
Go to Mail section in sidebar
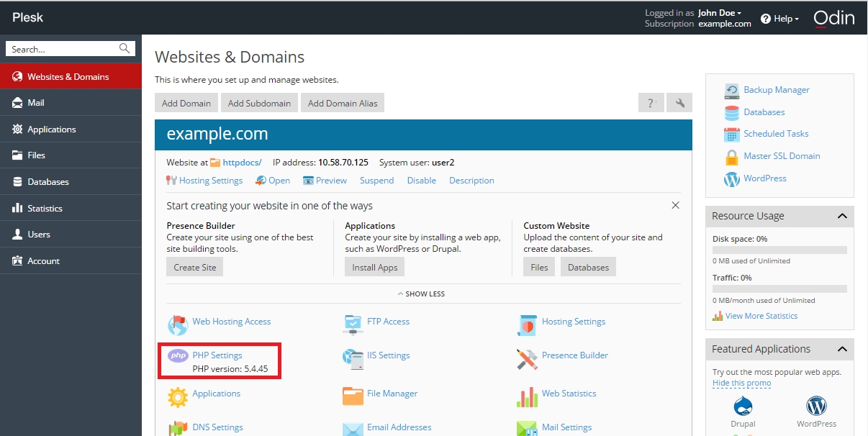71,103
